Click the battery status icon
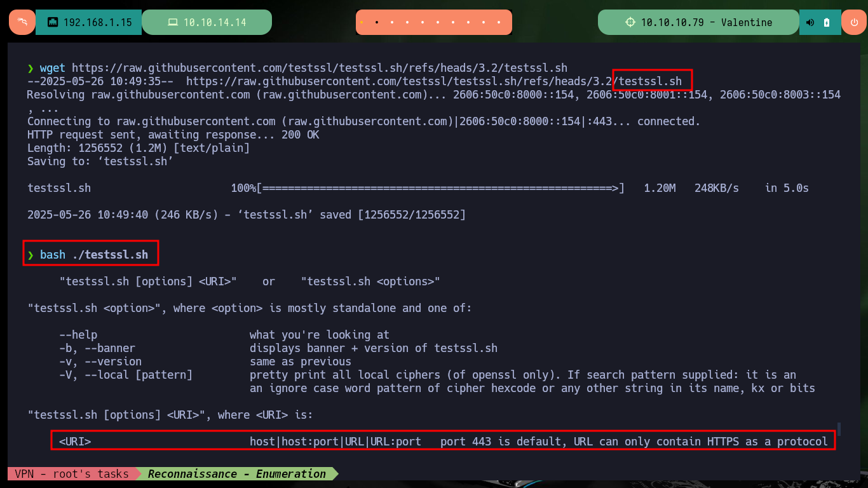This screenshot has height=488, width=868. pos(827,22)
